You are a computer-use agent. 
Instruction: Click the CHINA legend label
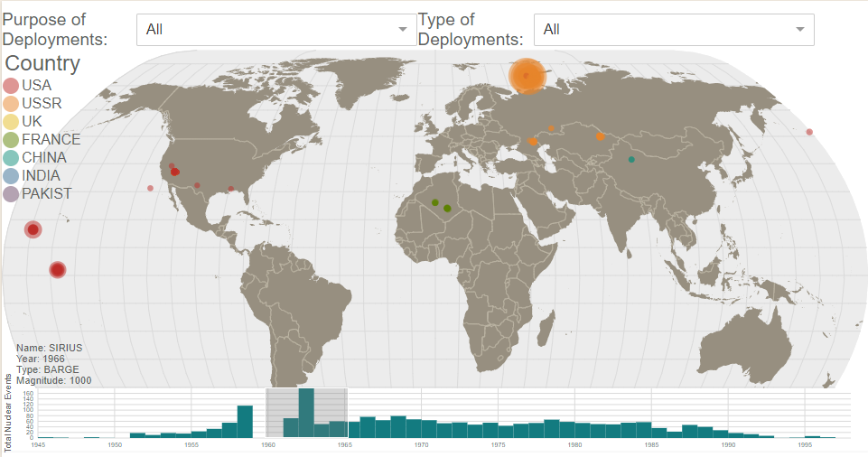(44, 158)
